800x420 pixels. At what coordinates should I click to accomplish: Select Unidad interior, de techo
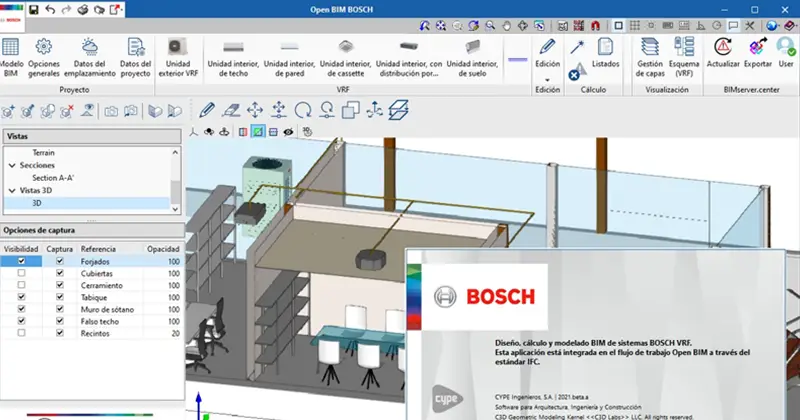233,57
